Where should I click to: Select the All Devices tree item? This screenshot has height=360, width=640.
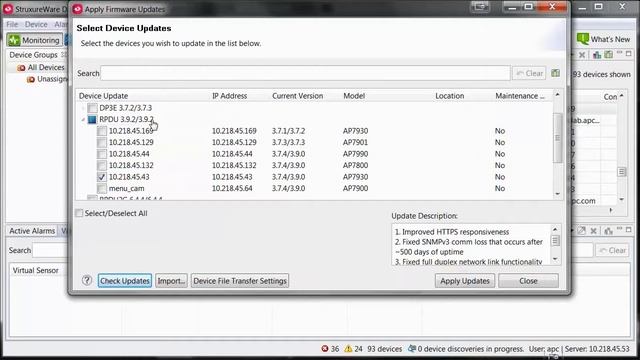46,67
